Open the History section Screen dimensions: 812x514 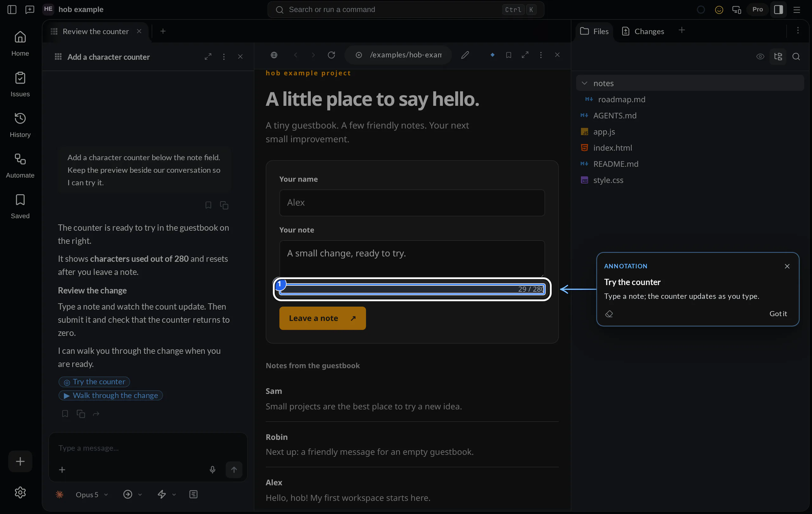[x=20, y=124]
